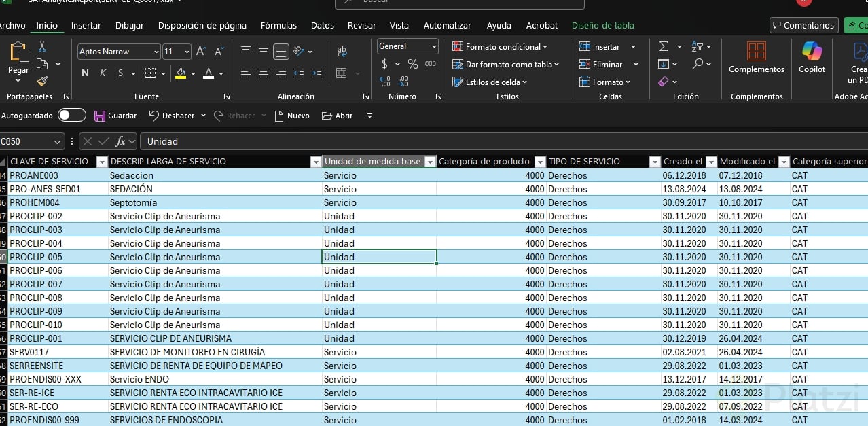Click the Guardar save icon
Image resolution: width=868 pixels, height=426 pixels.
click(100, 116)
